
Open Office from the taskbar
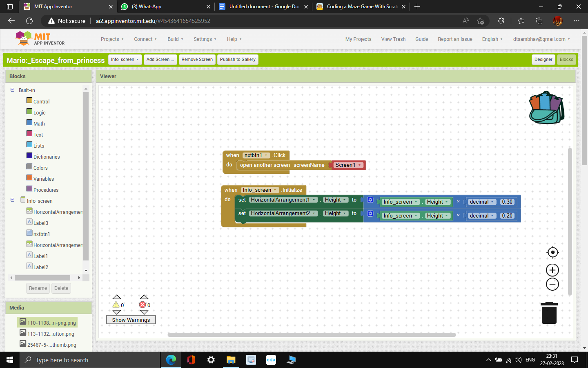pos(191,360)
